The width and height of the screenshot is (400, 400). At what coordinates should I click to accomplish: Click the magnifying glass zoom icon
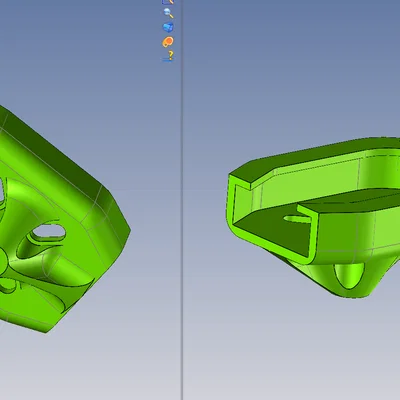coord(168,13)
